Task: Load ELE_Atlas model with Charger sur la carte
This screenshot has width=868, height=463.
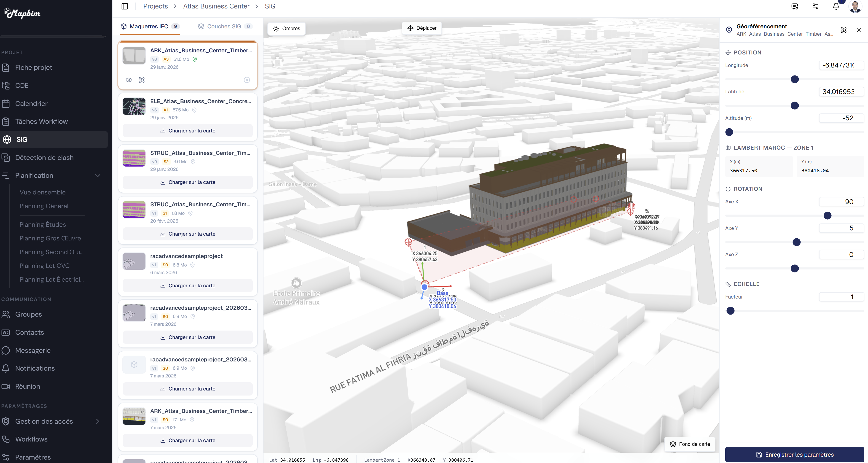Action: coord(188,131)
